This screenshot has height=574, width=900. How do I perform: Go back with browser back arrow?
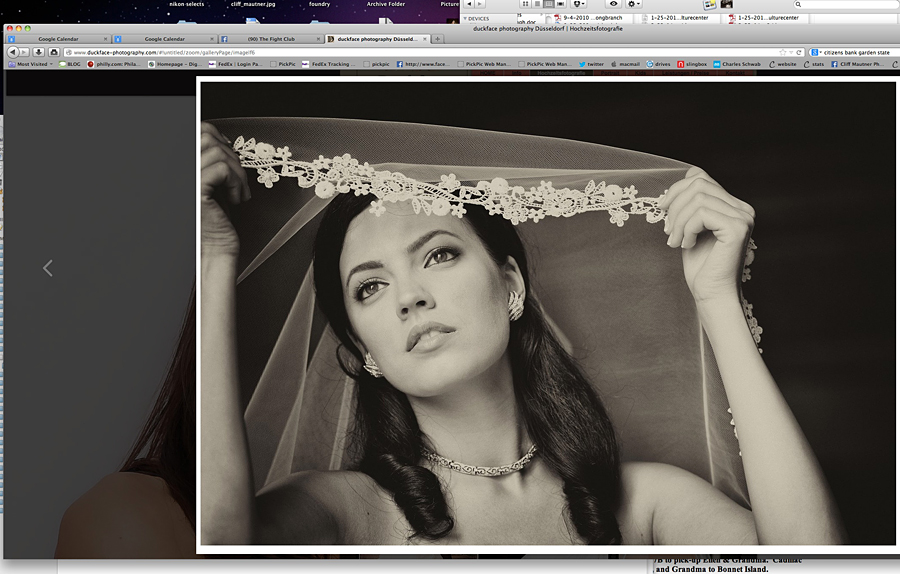[13, 52]
